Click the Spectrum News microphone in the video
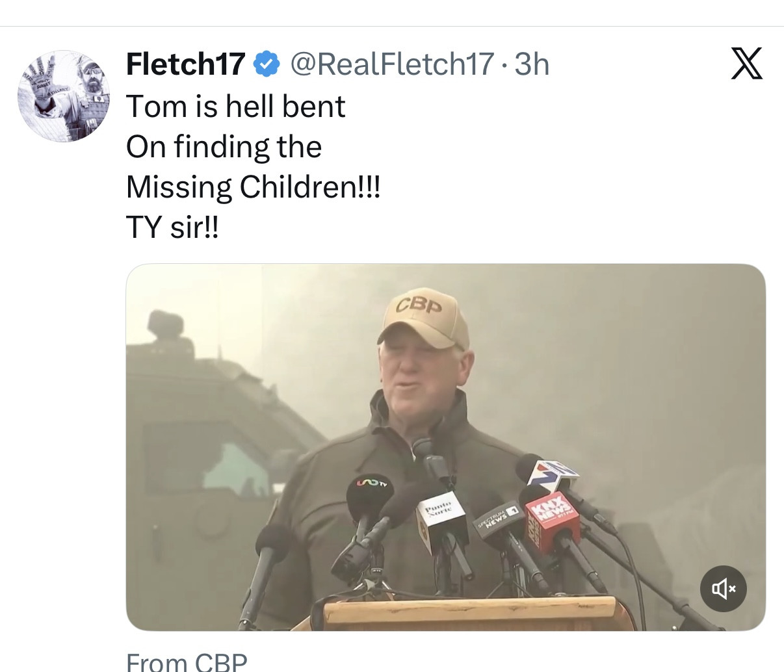This screenshot has height=672, width=784. click(x=499, y=520)
